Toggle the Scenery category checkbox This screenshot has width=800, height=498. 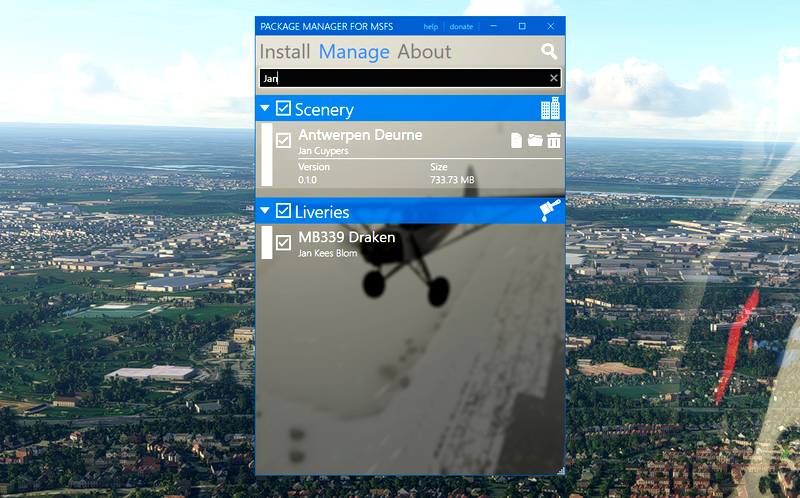point(283,108)
